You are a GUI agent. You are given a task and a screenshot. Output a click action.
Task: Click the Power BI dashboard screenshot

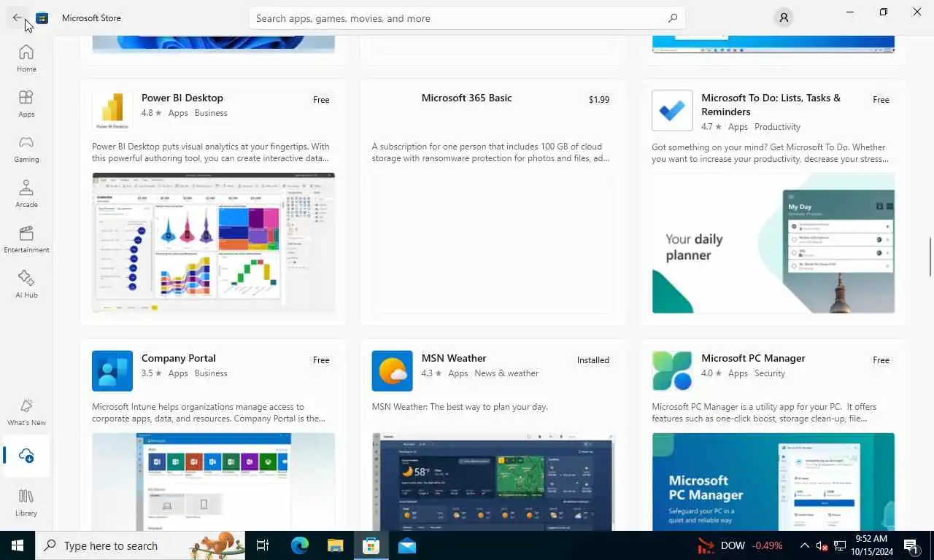(213, 243)
